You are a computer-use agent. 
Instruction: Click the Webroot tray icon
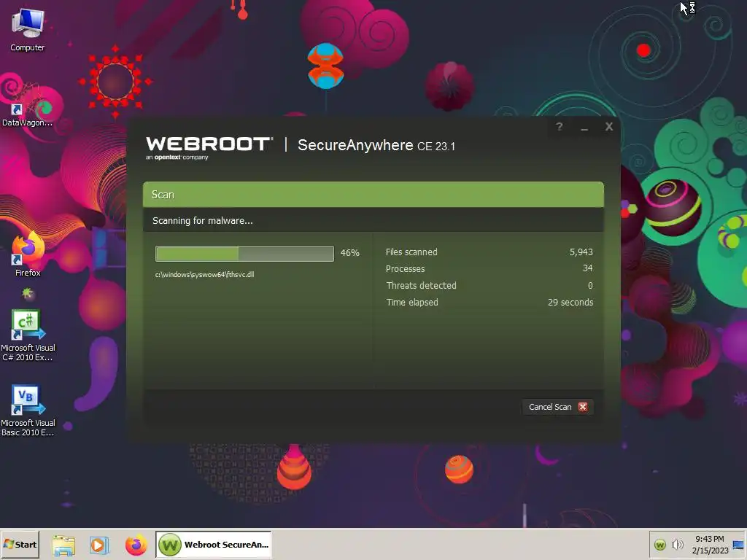click(659, 545)
